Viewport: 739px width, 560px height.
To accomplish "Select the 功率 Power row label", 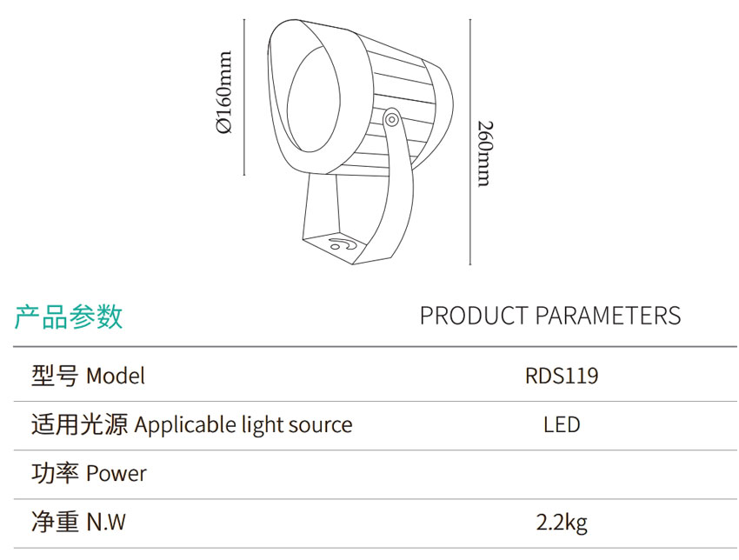I will 89,474.
